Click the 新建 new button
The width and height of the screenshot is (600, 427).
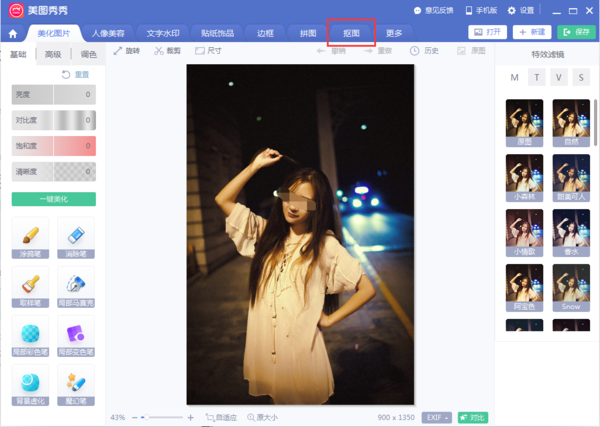pyautogui.click(x=532, y=32)
